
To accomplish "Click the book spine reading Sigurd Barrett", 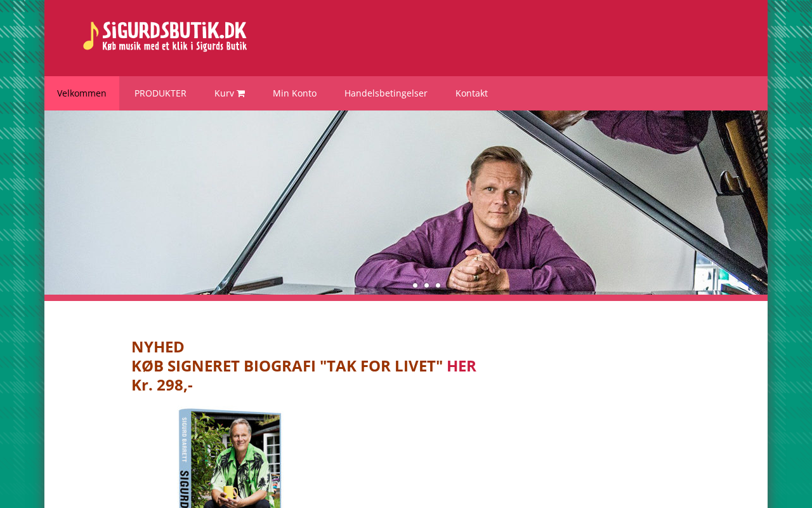I will point(185,458).
